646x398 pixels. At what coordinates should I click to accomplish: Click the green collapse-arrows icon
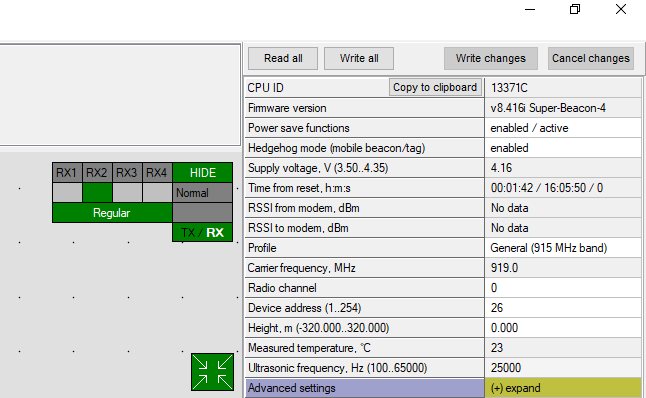pyautogui.click(x=213, y=372)
